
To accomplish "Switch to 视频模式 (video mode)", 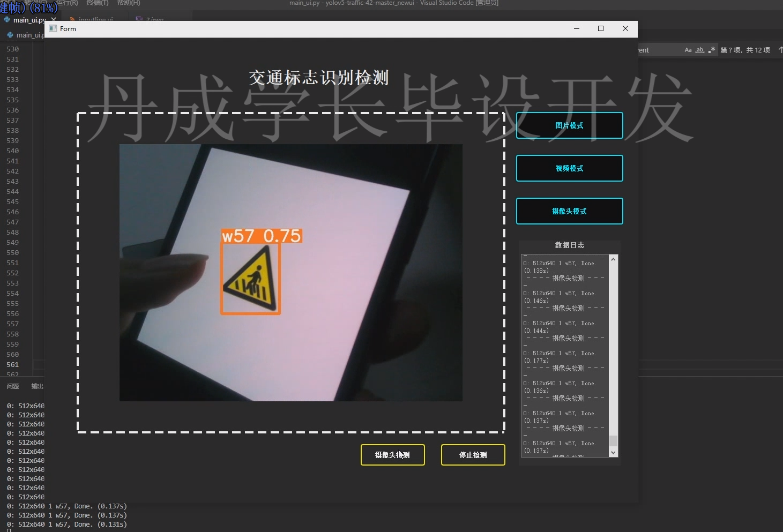I will pyautogui.click(x=569, y=168).
